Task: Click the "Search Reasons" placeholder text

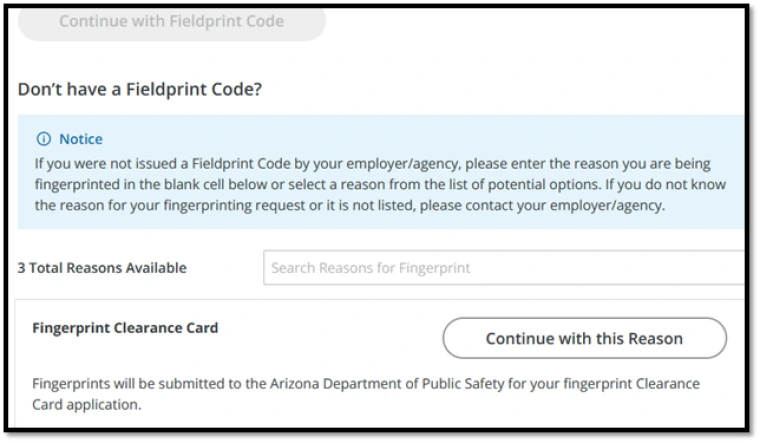Action: pyautogui.click(x=320, y=268)
